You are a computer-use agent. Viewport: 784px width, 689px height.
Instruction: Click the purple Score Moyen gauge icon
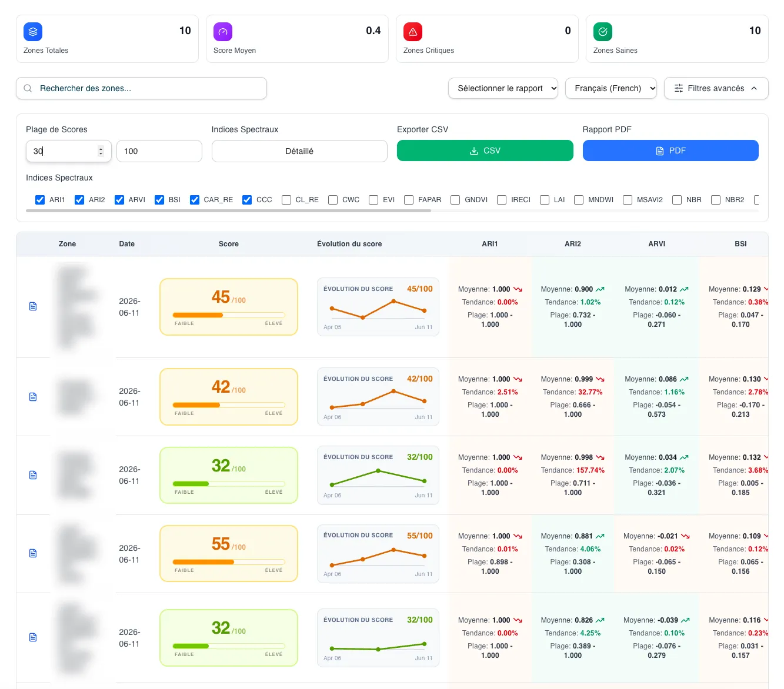click(223, 32)
